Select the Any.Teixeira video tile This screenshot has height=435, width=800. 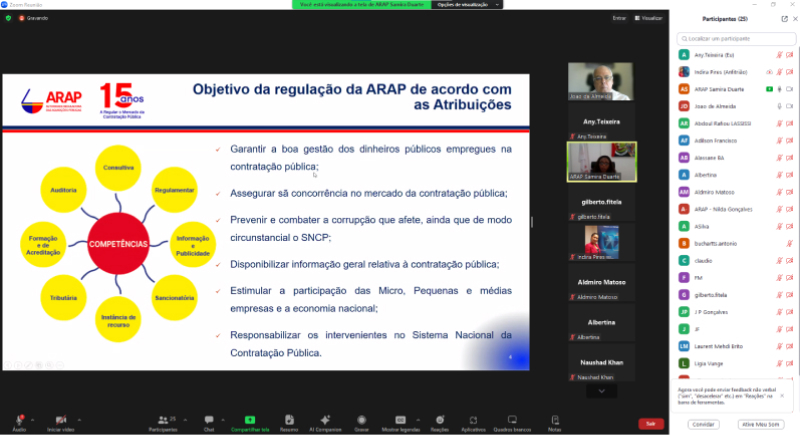click(602, 122)
